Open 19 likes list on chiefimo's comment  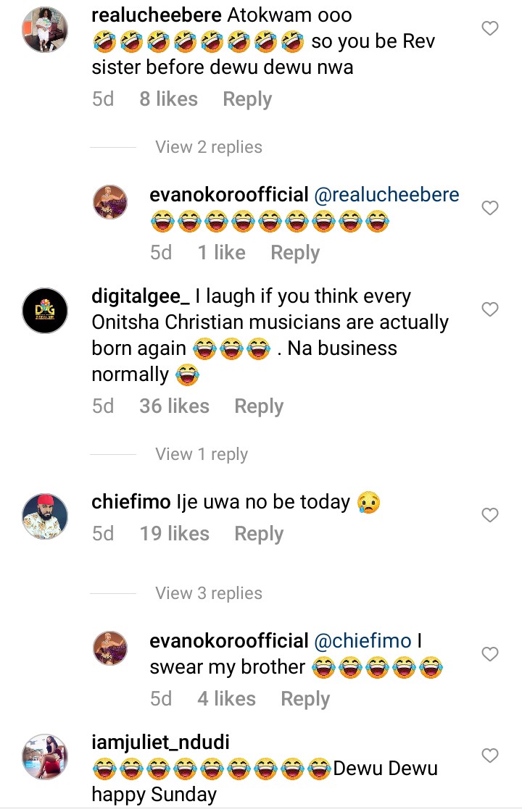coord(174,534)
